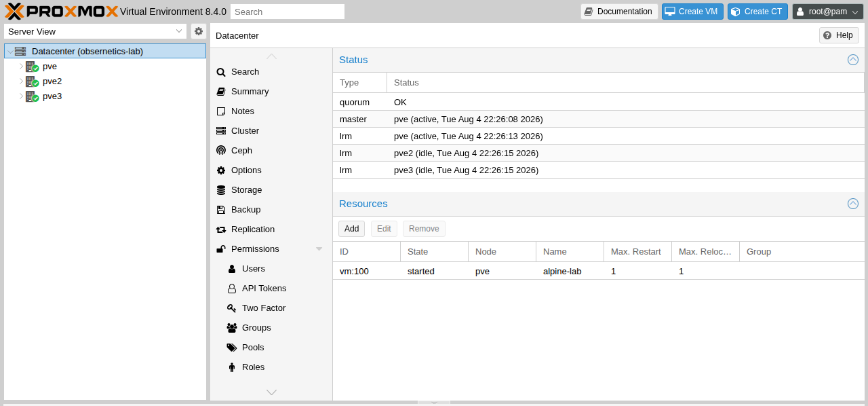Focus the top Search input field
This screenshot has width=868, height=406.
[x=288, y=12]
